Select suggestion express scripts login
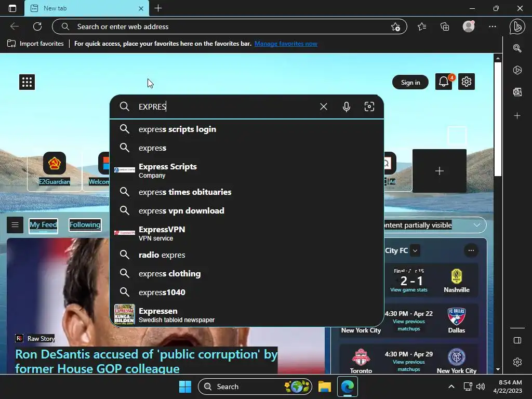Viewport: 532px width, 399px height. pos(247,129)
